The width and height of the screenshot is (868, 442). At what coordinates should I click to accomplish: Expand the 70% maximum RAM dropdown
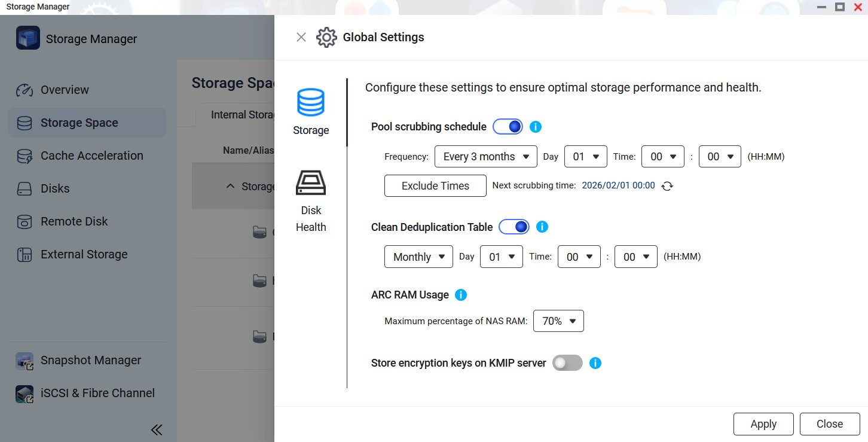(558, 321)
